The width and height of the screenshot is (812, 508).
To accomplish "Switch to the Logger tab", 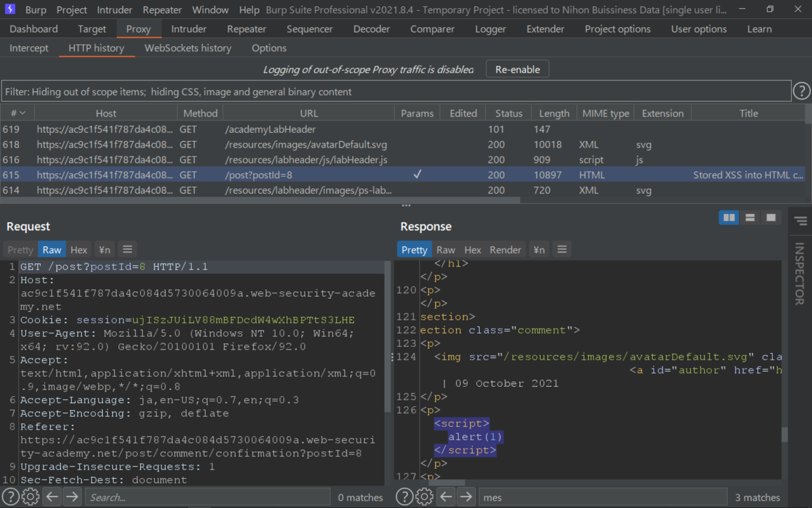I will (491, 29).
